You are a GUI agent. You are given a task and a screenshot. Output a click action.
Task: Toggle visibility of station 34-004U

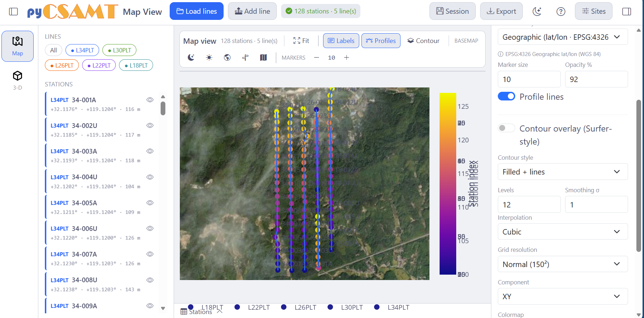click(150, 177)
